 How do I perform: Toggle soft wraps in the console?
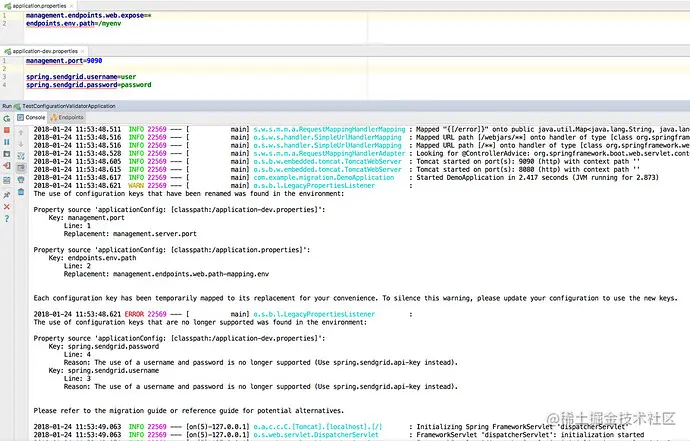21,156
